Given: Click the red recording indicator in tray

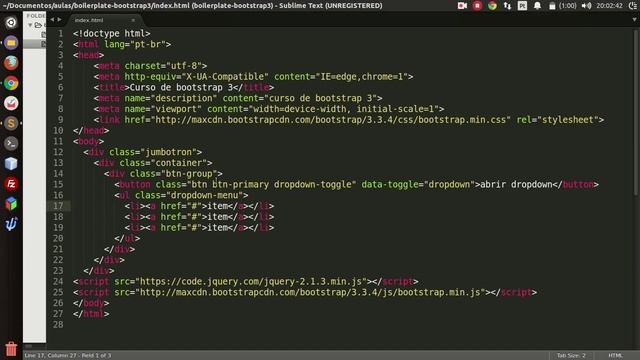Looking at the screenshot, I should tap(477, 6).
